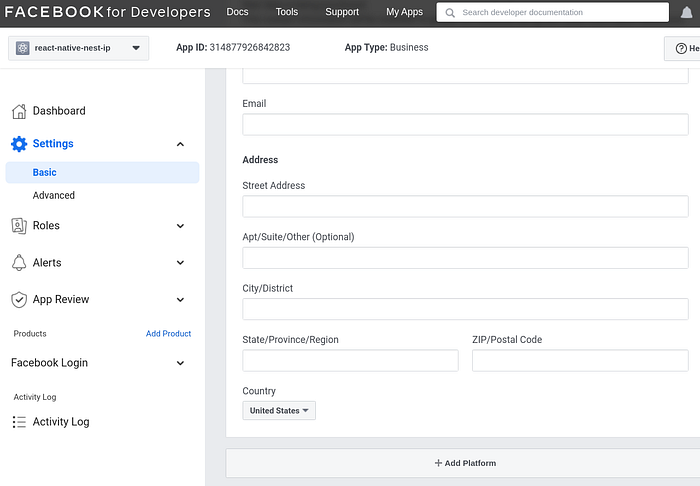This screenshot has width=700, height=486.
Task: Click the react-native-nest-ip app icon
Action: click(x=23, y=48)
